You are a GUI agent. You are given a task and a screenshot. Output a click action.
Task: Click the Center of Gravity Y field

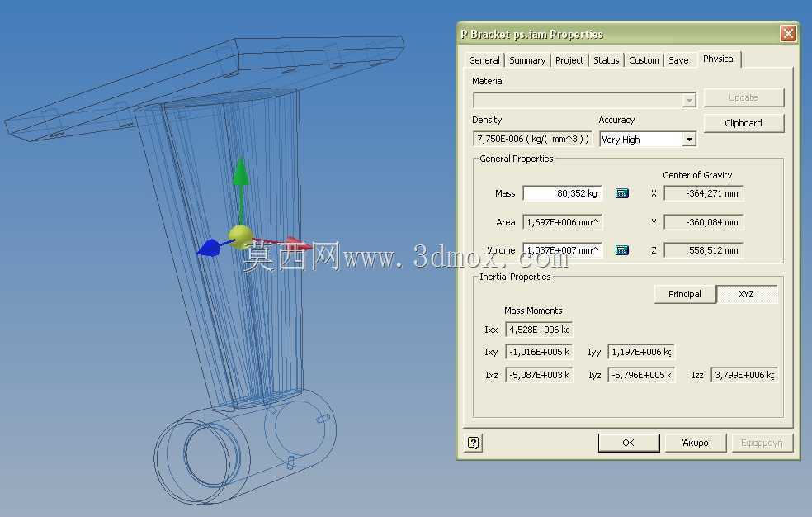703,222
